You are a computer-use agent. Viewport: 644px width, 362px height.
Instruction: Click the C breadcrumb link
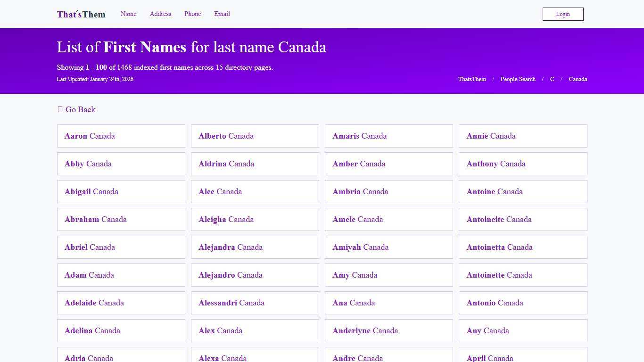pyautogui.click(x=552, y=79)
